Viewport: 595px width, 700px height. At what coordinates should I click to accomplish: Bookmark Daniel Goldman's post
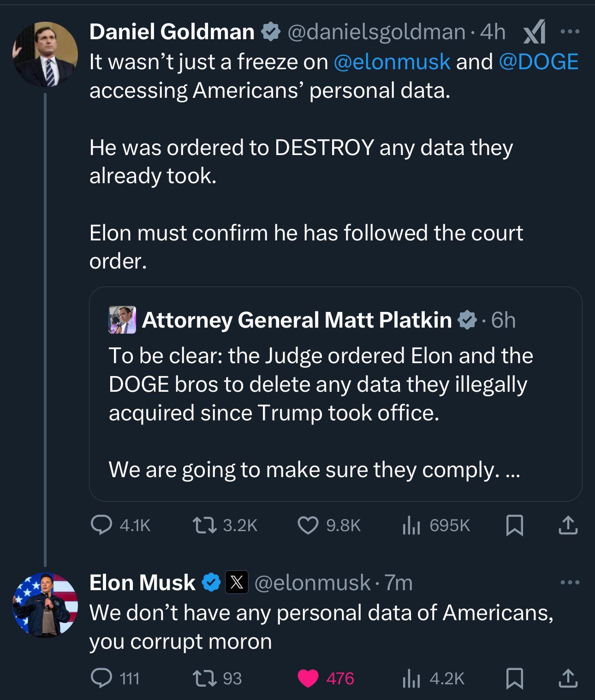pyautogui.click(x=514, y=525)
